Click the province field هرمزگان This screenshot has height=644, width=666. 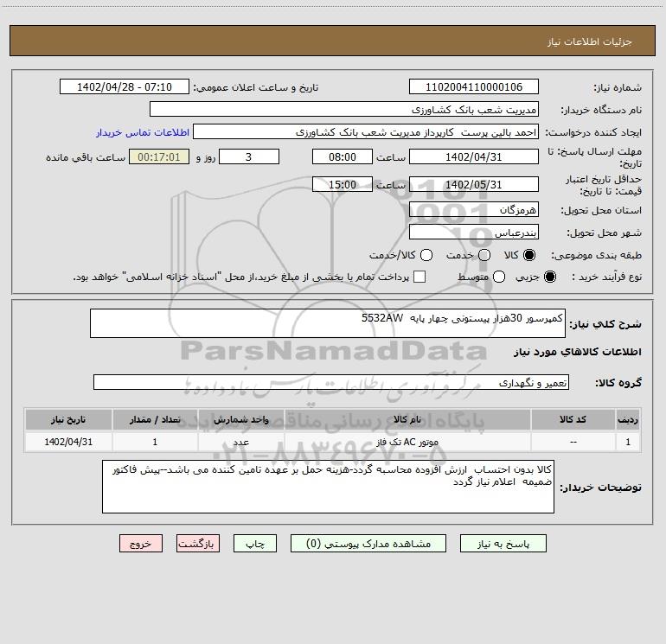(474, 209)
